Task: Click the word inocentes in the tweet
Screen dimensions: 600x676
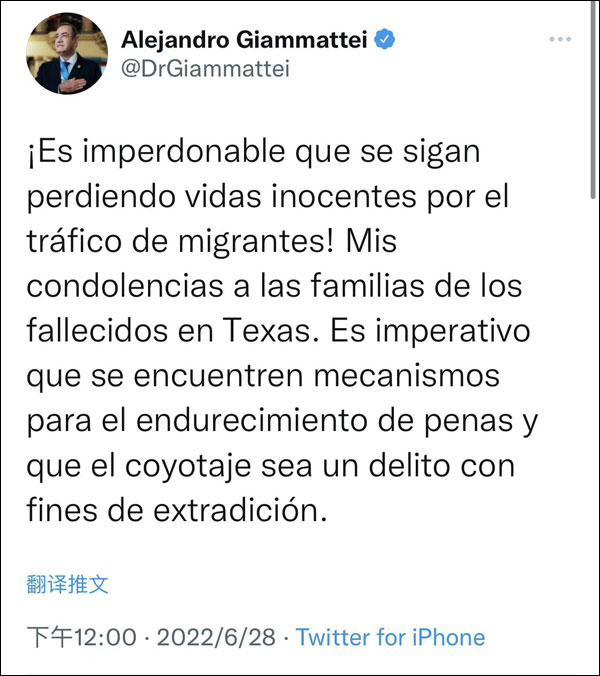Action: 344,197
